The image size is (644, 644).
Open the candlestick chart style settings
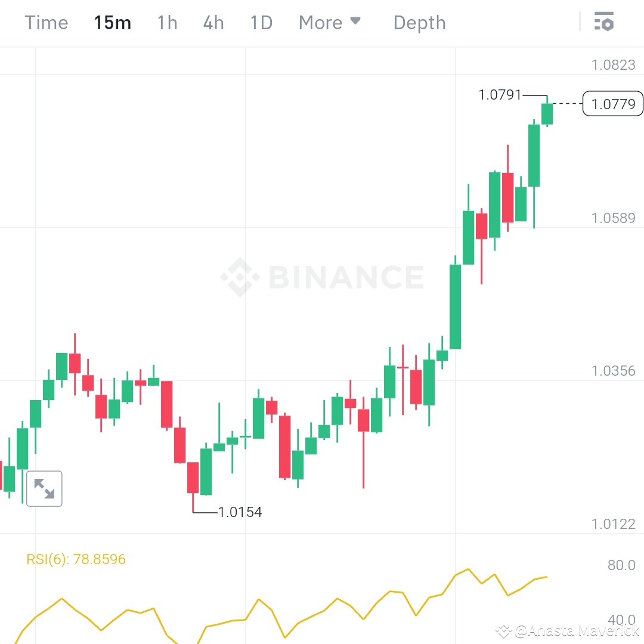pyautogui.click(x=605, y=22)
